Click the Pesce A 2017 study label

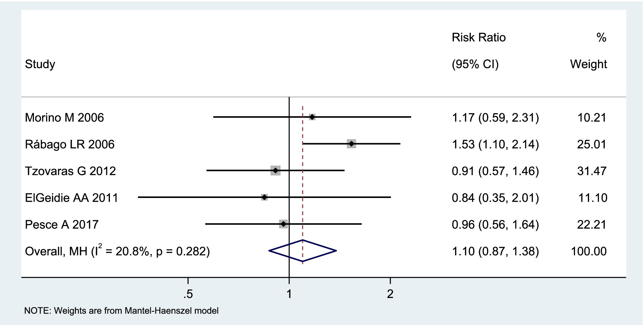point(62,224)
